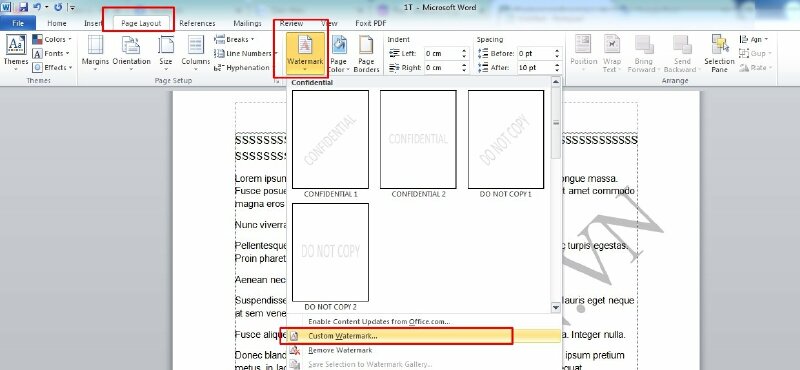800x370 pixels.
Task: Click the watermark gallery scroll up arrow
Action: (x=556, y=82)
